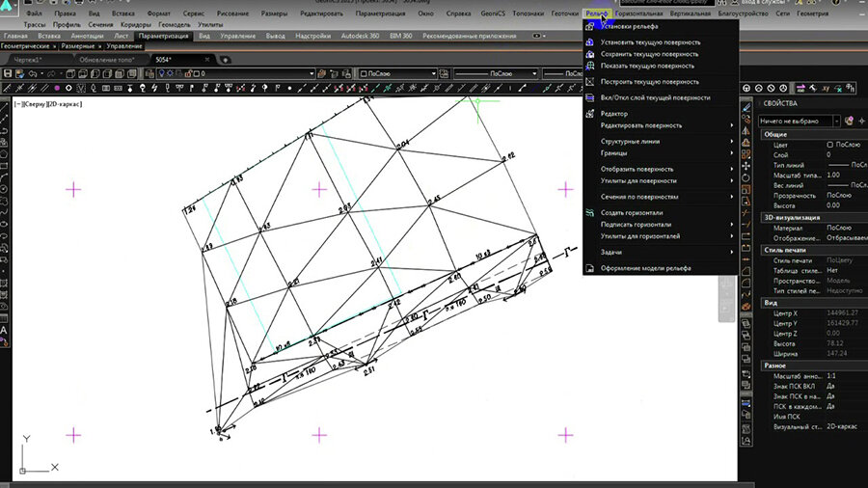Click the Геометрические panel button

coord(28,46)
